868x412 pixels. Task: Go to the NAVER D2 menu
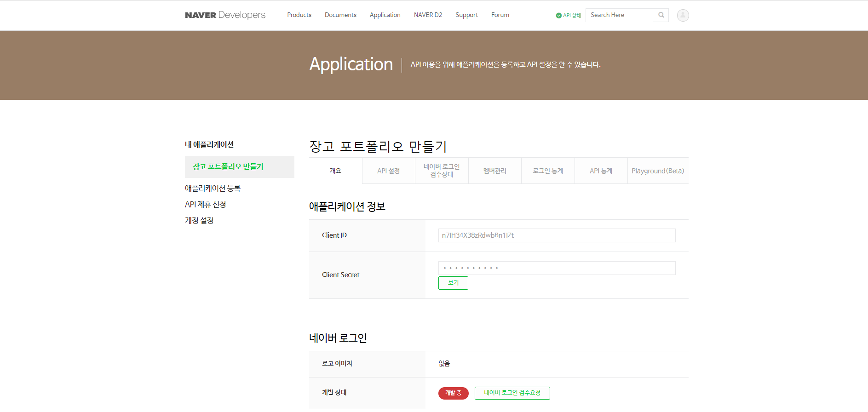[x=428, y=15]
